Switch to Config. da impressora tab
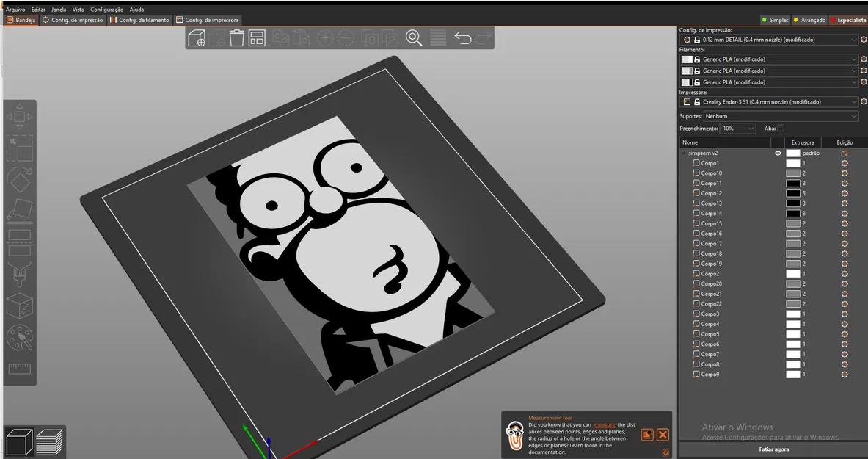The height and width of the screenshot is (459, 868). [207, 20]
